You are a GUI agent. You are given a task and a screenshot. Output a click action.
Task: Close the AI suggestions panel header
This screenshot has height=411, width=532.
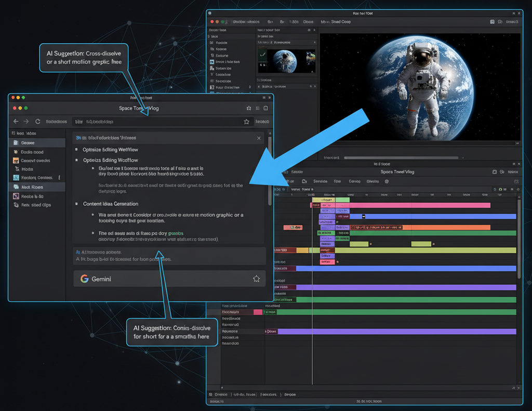pos(259,138)
